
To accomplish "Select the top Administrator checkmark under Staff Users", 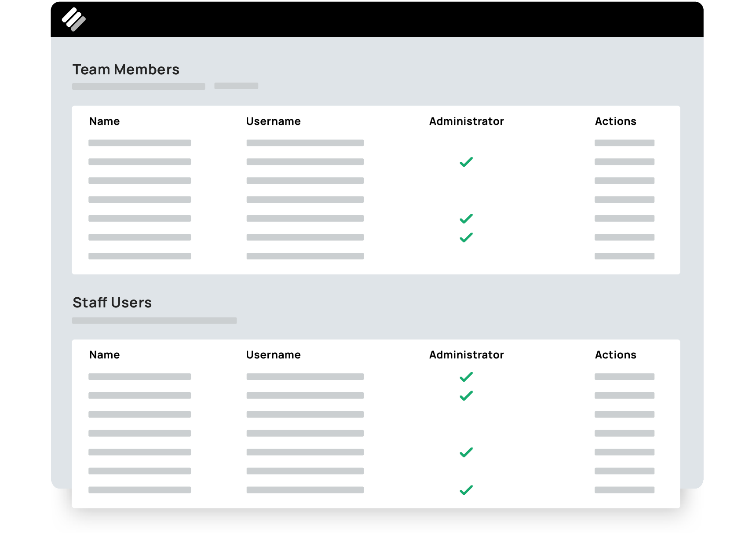I will (466, 376).
